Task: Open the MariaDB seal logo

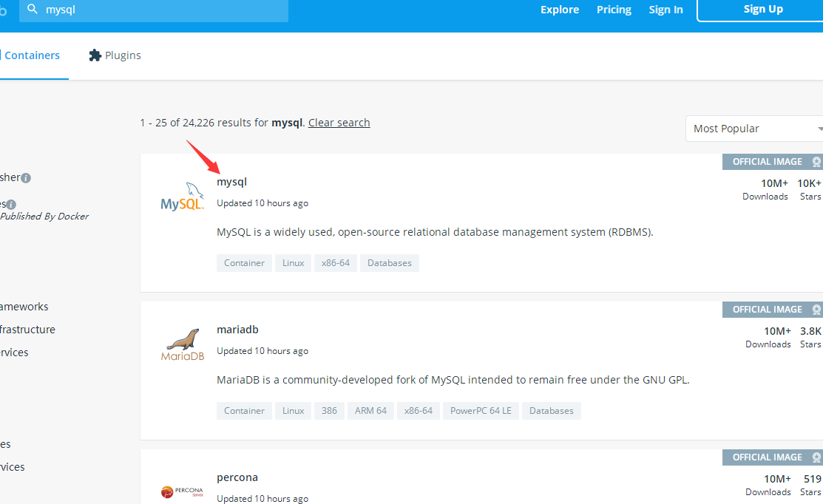Action: click(182, 344)
